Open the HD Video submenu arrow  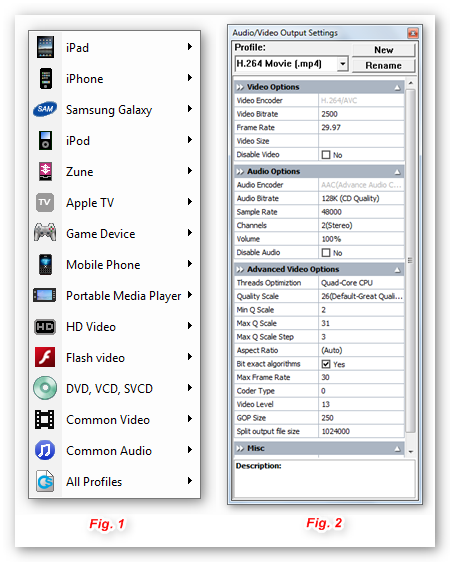click(190, 325)
